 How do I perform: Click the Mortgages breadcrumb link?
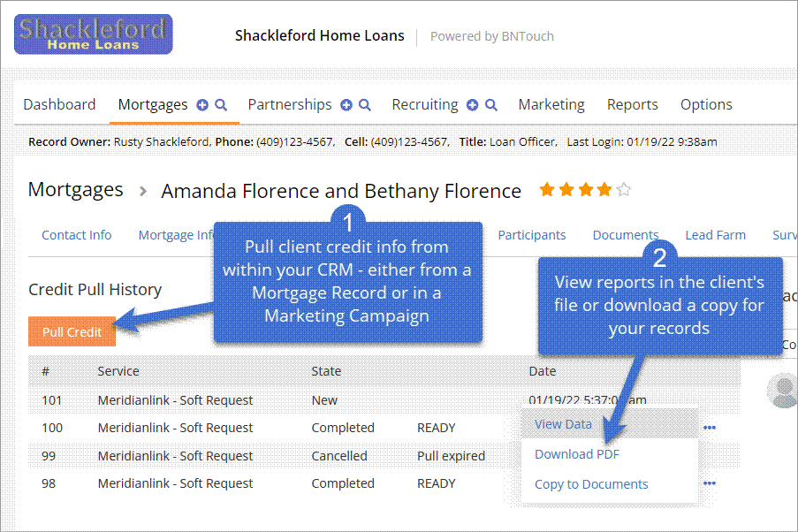pyautogui.click(x=76, y=189)
